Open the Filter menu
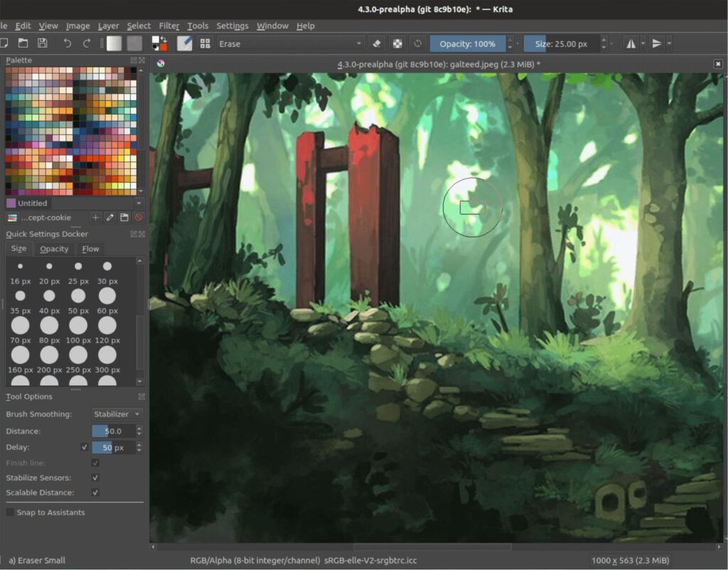The height and width of the screenshot is (570, 728). coord(169,26)
